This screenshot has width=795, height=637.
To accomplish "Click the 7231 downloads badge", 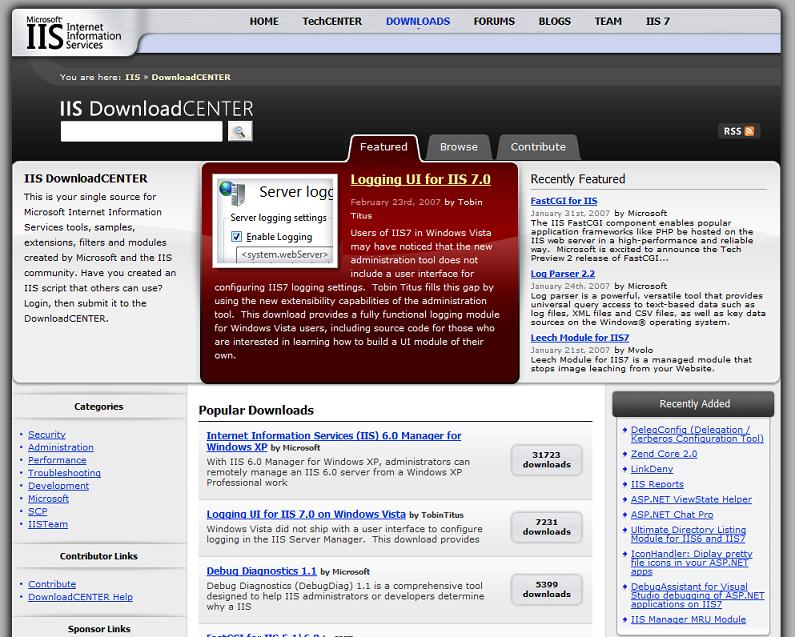I will point(547,527).
